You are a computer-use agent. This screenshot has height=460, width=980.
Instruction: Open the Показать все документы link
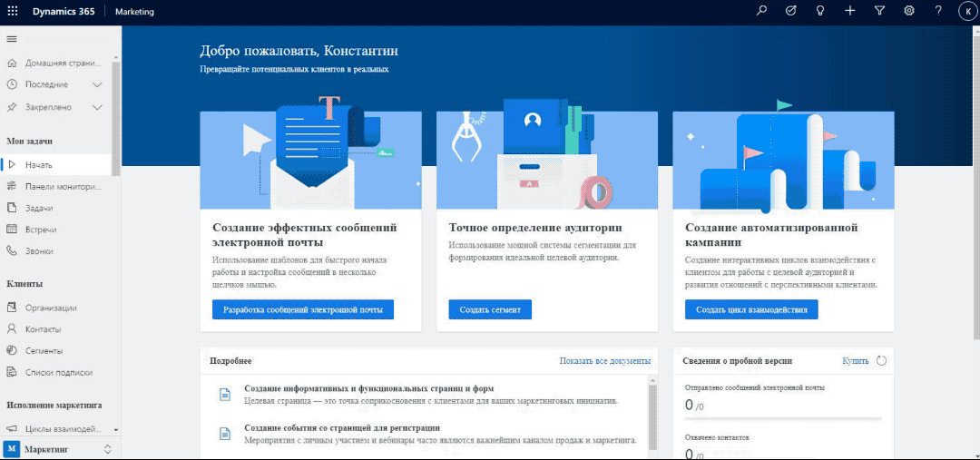click(x=604, y=361)
